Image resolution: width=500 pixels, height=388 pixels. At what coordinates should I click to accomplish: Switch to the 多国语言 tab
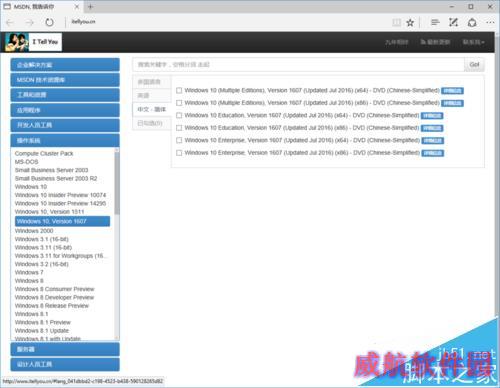point(152,82)
